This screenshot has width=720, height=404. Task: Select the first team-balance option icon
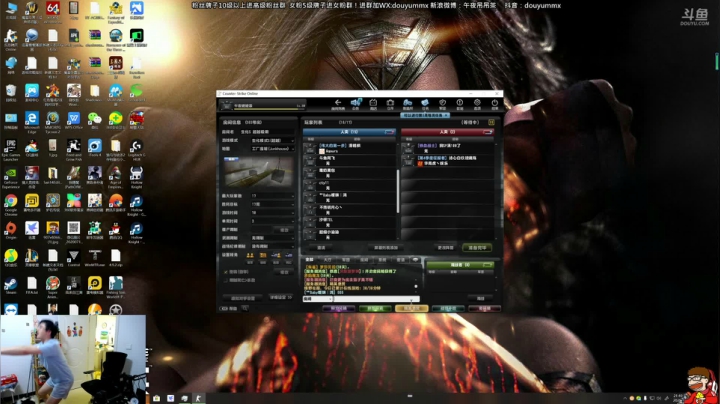(x=250, y=255)
